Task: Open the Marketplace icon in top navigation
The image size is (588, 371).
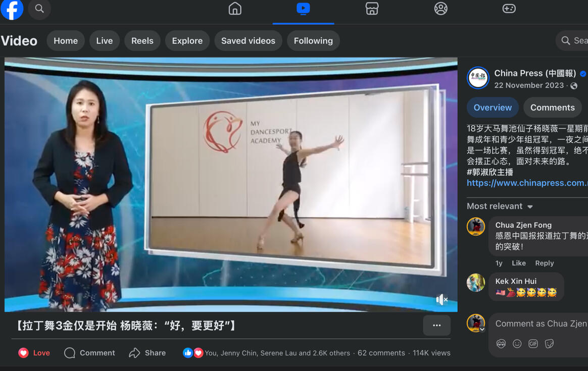Action: click(x=372, y=9)
